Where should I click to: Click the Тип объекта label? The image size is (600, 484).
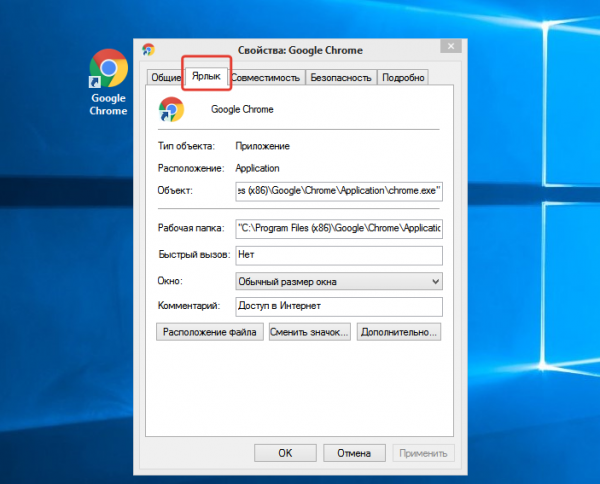point(186,146)
